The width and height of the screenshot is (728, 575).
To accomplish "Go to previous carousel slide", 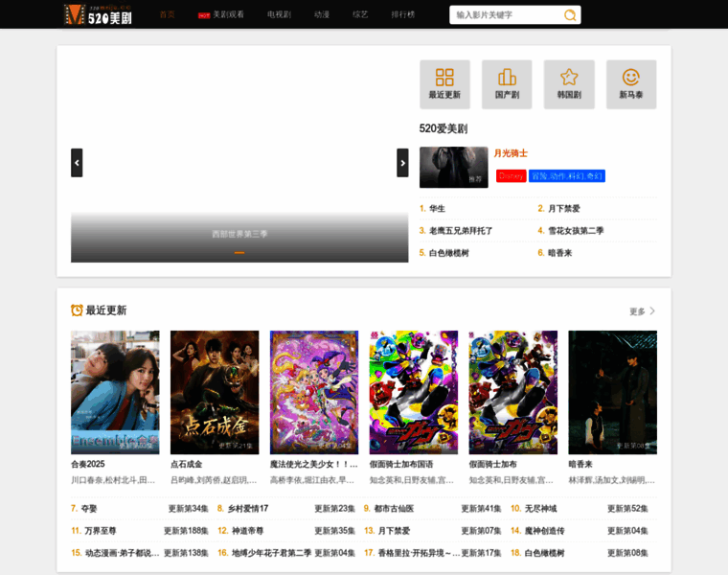I will pyautogui.click(x=77, y=163).
